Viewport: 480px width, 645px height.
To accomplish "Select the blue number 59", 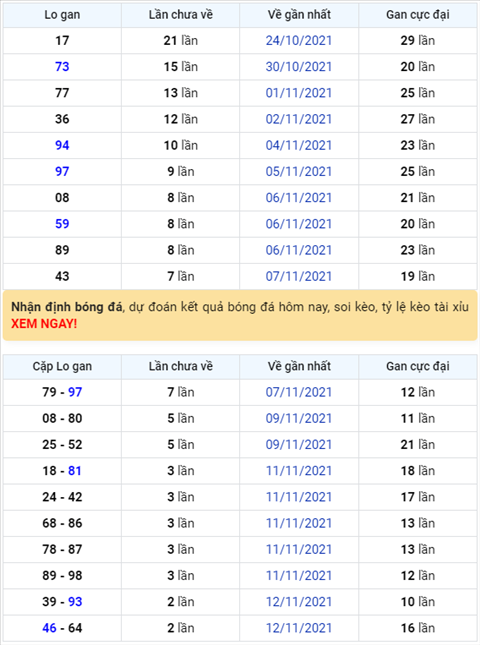I will (x=62, y=224).
